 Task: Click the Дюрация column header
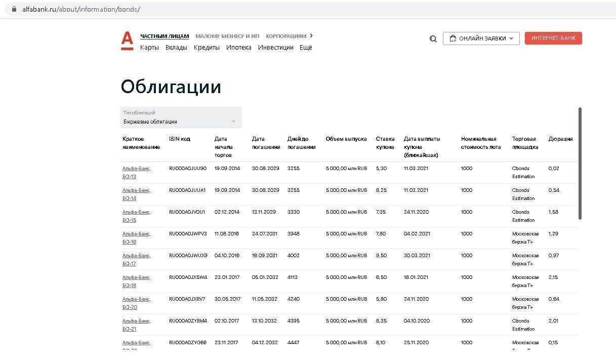pos(561,139)
